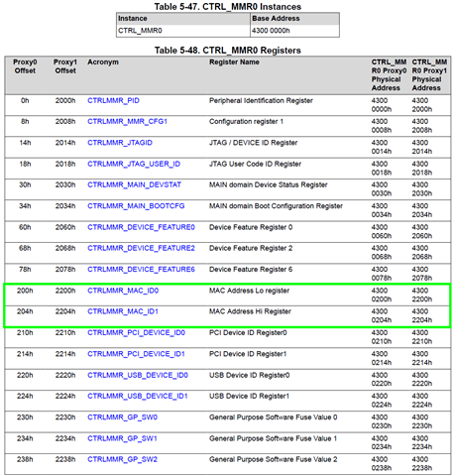This screenshot has width=454, height=476.
Task: Open the CTRLMMR_MMR_CFG1 register link
Action: tap(127, 122)
